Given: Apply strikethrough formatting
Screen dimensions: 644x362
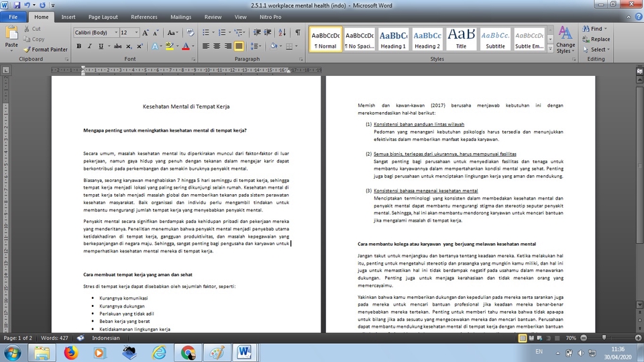Looking at the screenshot, I should pos(117,46).
